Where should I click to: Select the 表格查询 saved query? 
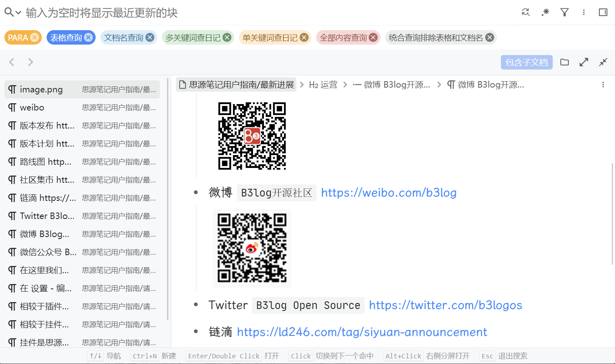click(x=66, y=37)
